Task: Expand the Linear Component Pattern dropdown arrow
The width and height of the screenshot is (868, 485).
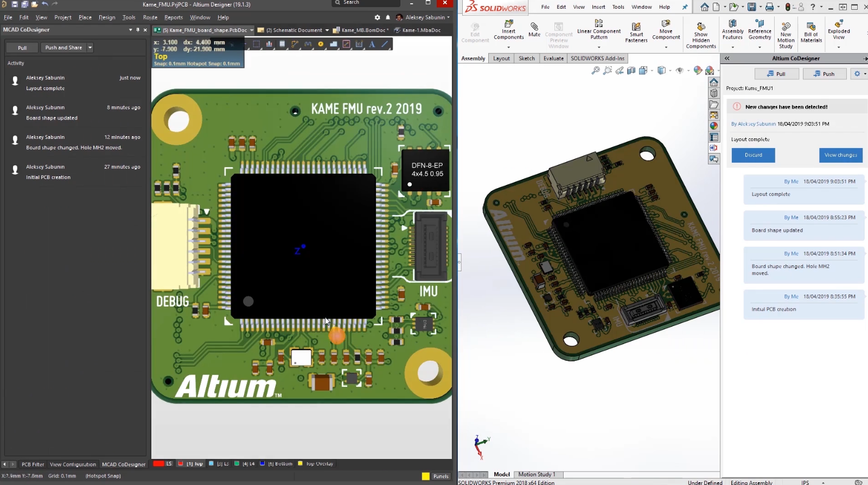Action: click(x=599, y=47)
